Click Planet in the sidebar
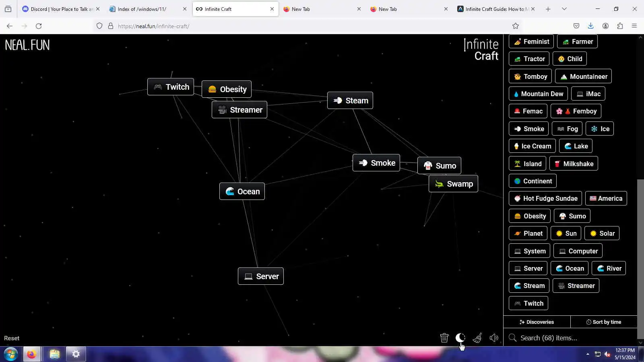 (x=528, y=233)
